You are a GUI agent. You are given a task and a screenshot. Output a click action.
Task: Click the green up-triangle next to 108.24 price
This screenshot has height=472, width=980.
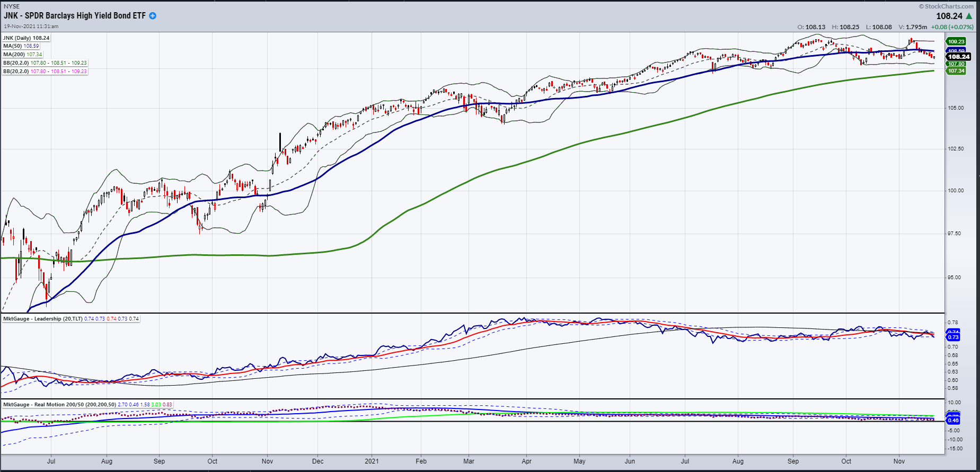969,16
